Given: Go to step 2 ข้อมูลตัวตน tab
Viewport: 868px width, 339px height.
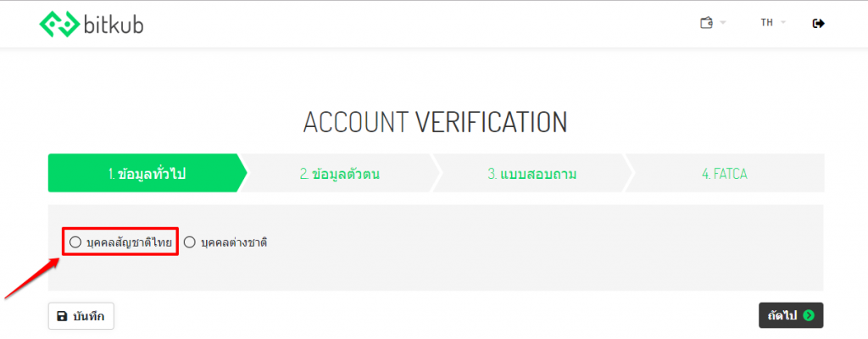Looking at the screenshot, I should coord(339,174).
